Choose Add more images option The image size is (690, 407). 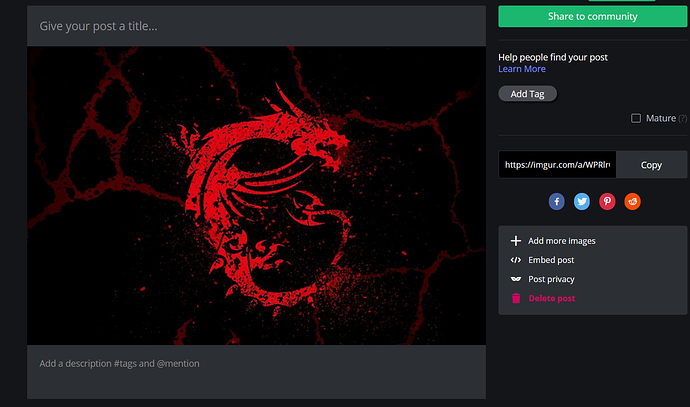pyautogui.click(x=562, y=241)
